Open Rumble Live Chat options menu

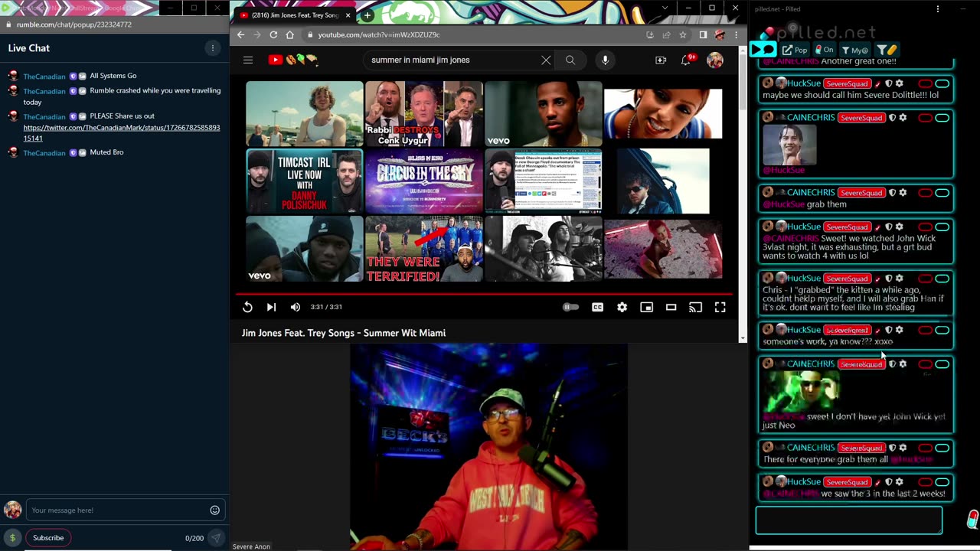[213, 48]
